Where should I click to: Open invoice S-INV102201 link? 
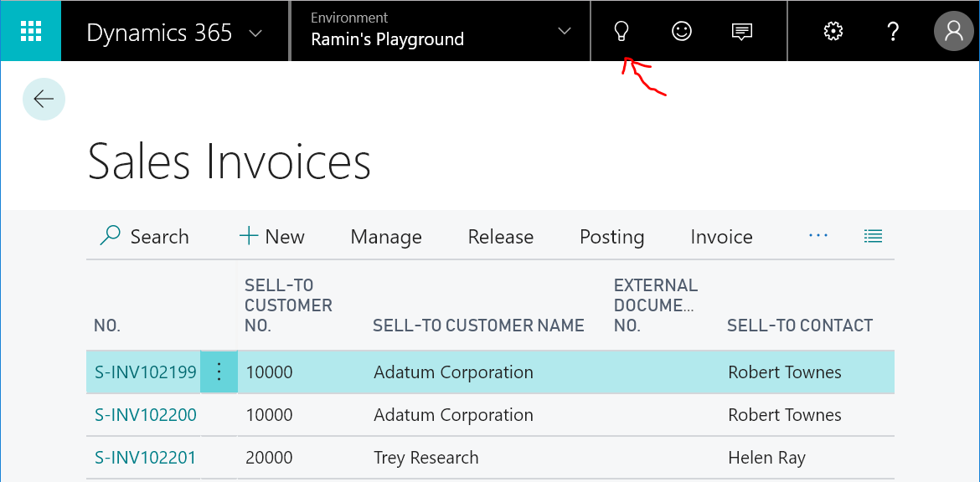[146, 458]
